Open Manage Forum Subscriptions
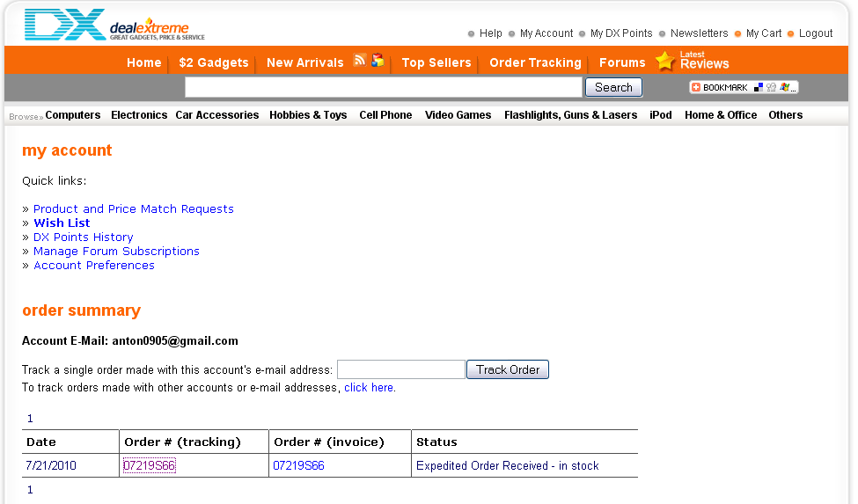This screenshot has width=858, height=504. coord(116,252)
